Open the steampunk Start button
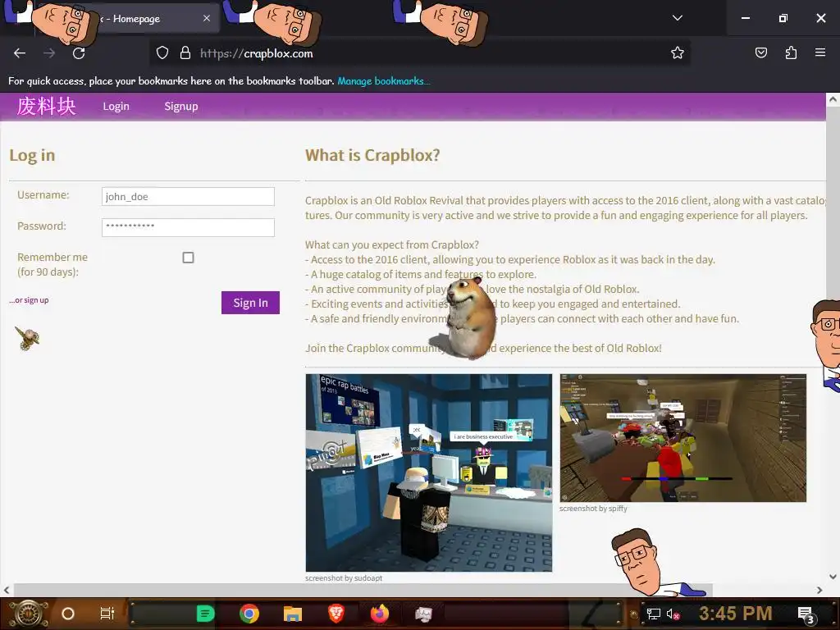This screenshot has height=630, width=840. pos(27,614)
